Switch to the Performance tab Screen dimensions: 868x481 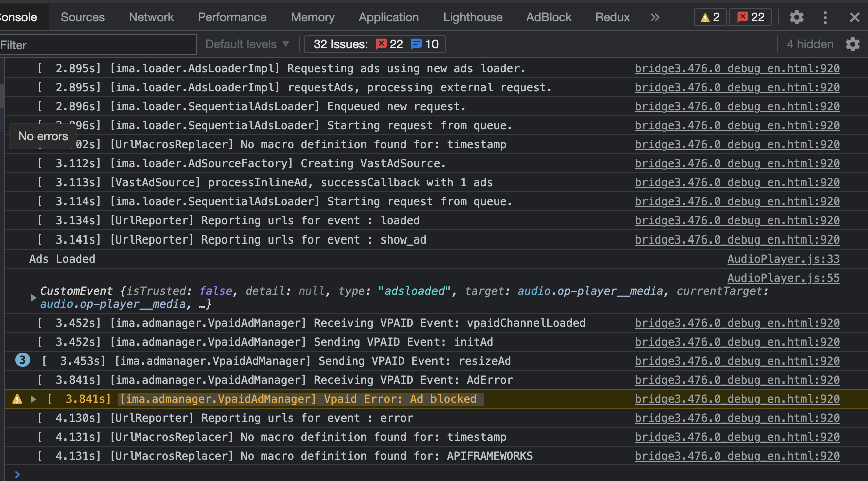(232, 17)
